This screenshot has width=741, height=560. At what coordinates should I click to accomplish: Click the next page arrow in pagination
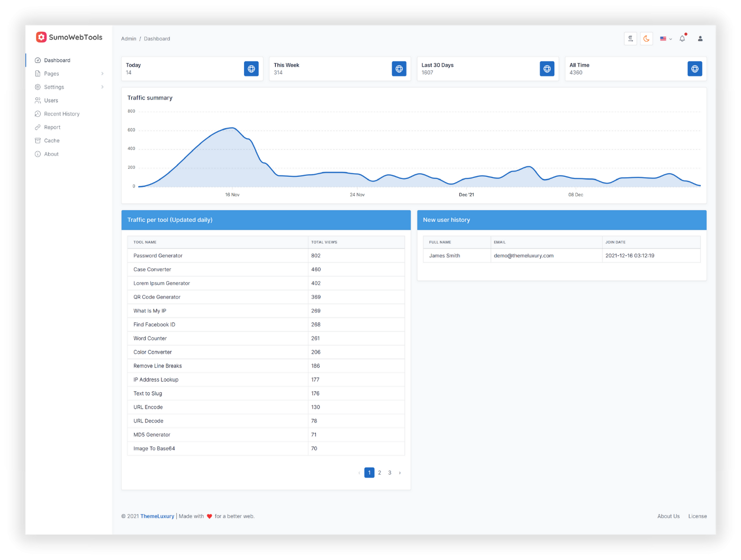pos(400,473)
